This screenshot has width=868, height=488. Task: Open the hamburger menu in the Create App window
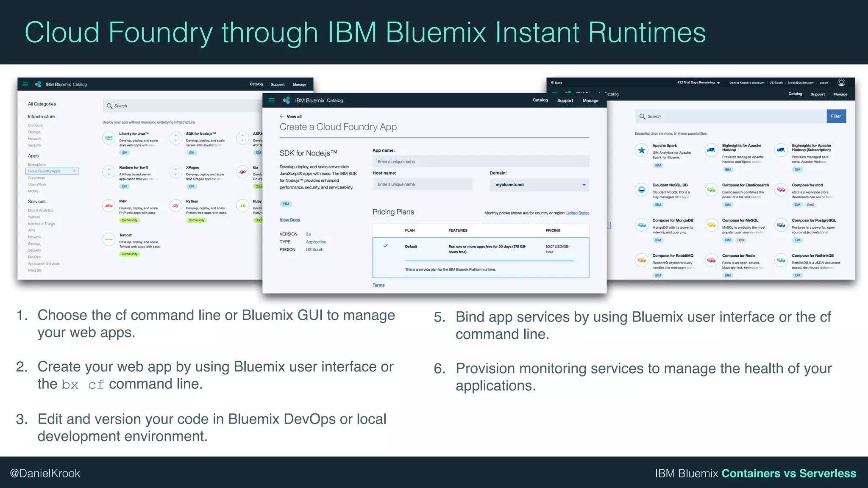pyautogui.click(x=272, y=100)
